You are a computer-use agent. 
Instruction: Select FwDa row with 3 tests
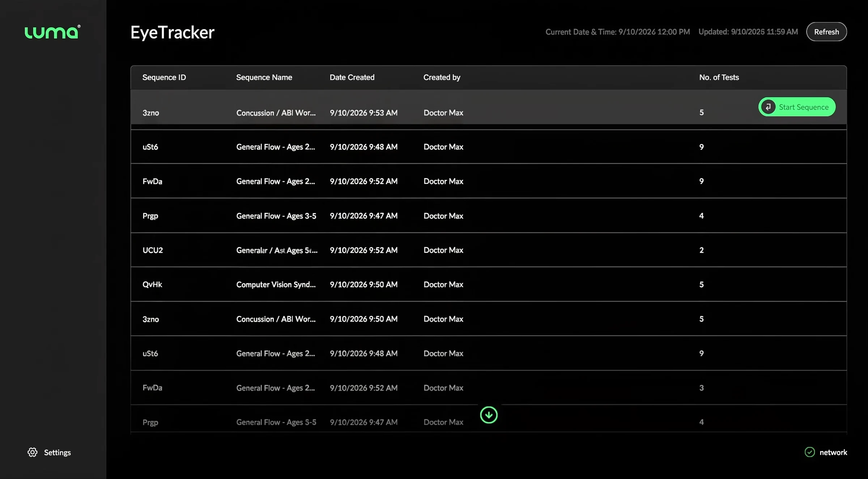(x=489, y=388)
